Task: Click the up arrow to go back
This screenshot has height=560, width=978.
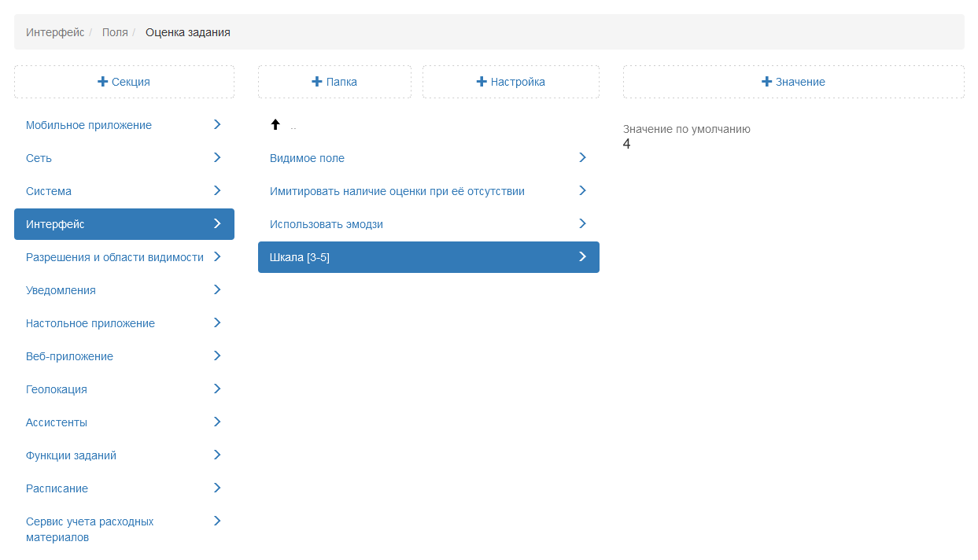Action: pyautogui.click(x=275, y=125)
